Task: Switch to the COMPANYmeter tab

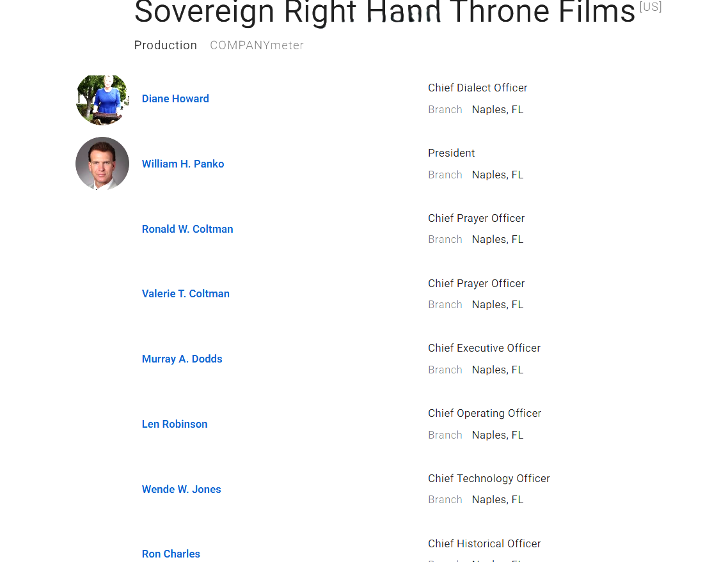Action: pos(257,45)
